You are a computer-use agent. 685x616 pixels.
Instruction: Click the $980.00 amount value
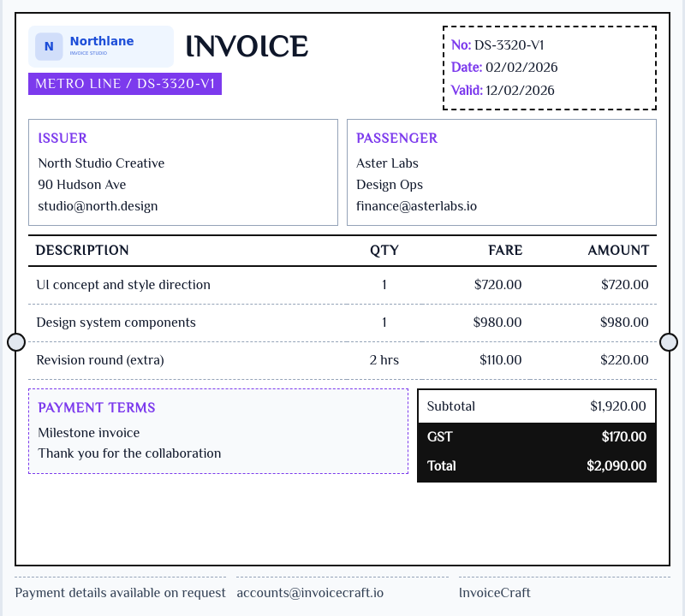624,323
